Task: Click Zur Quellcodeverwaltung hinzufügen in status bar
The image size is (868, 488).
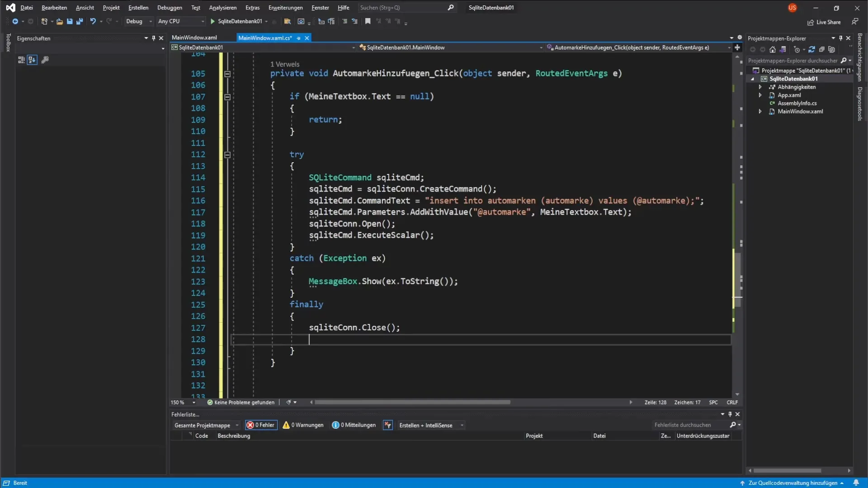Action: tap(793, 483)
